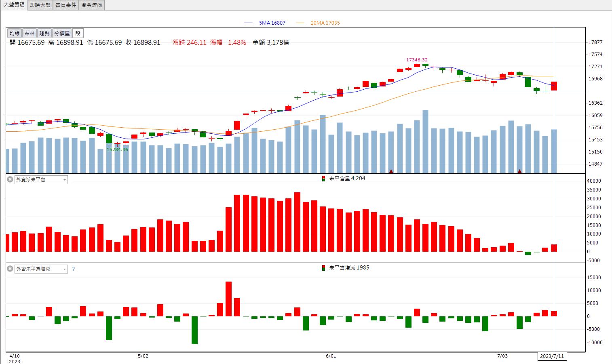
Task: Click the 未平倉增減 legend color icon
Action: 323,267
